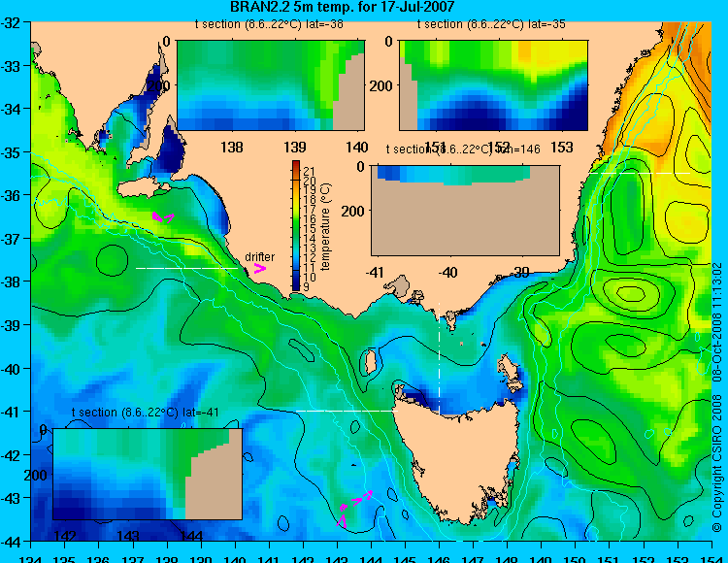Click the "138" longitude tick on the lat=-38 inset
The image size is (728, 563).
pyautogui.click(x=232, y=148)
